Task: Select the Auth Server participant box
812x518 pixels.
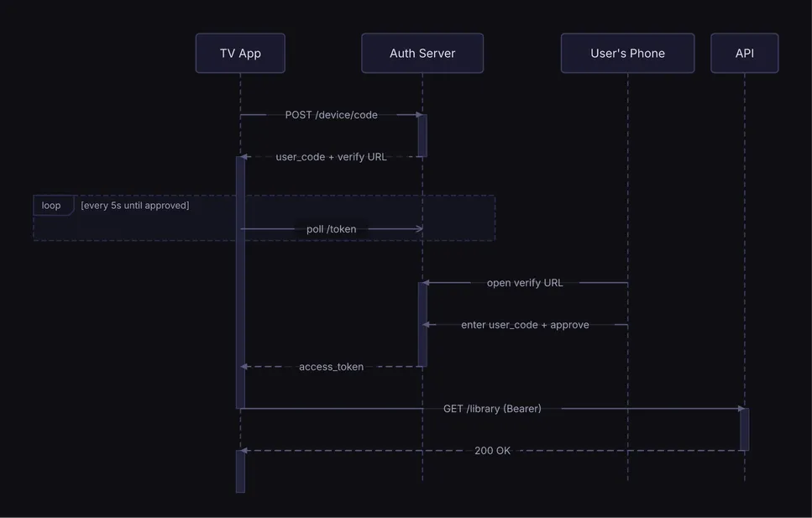Action: 422,54
